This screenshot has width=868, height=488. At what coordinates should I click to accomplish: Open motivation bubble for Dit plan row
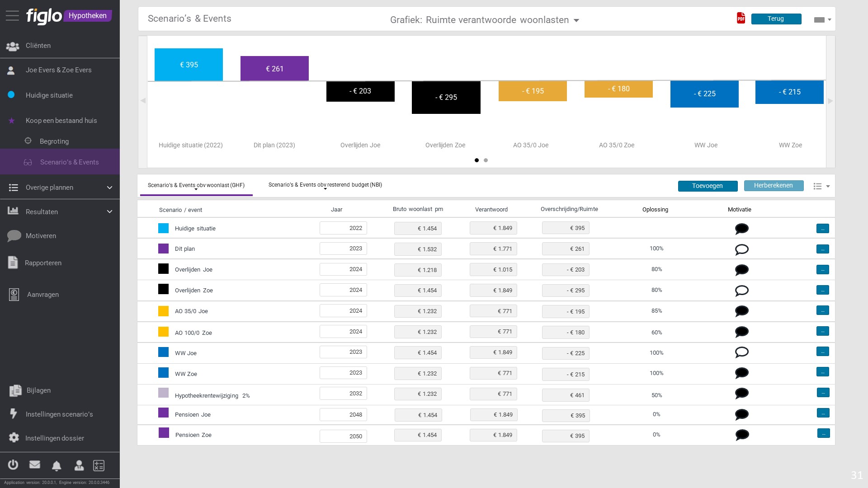pos(741,249)
